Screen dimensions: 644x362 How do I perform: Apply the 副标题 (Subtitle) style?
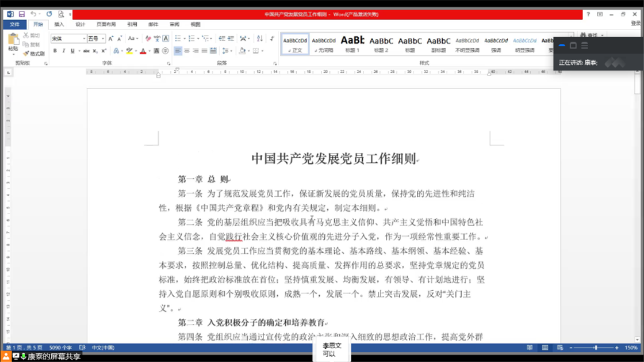click(439, 44)
